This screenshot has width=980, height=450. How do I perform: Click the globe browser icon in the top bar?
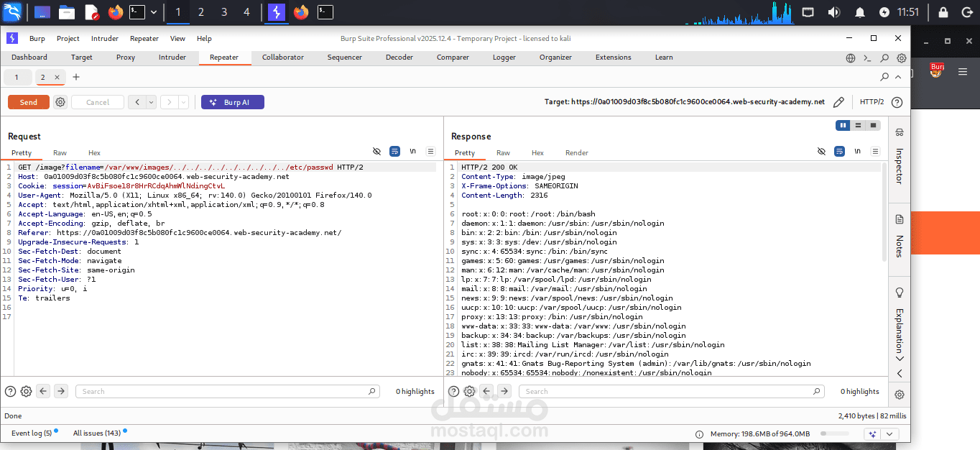(x=851, y=58)
